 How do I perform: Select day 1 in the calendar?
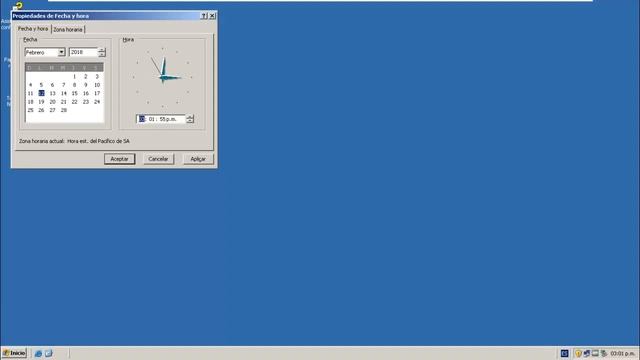click(x=74, y=76)
